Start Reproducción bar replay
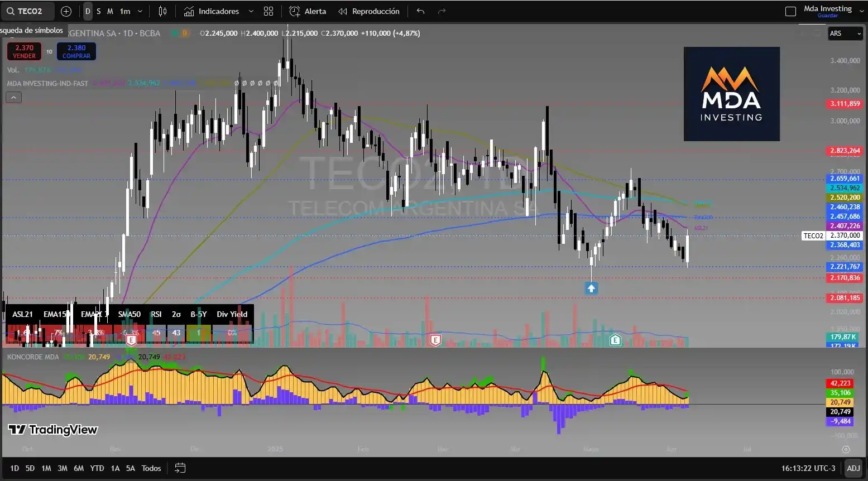The width and height of the screenshot is (868, 481). point(369,11)
